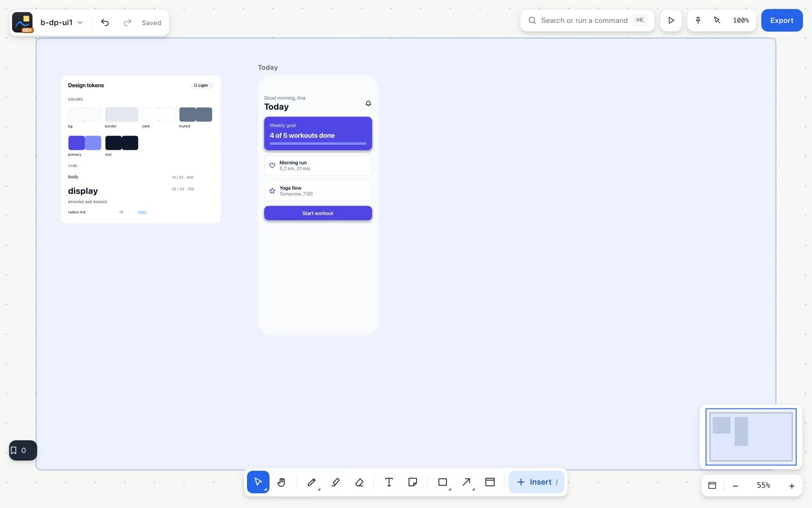Viewport: 812px width, 508px height.
Task: Select the Eraser tool
Action: pyautogui.click(x=359, y=482)
